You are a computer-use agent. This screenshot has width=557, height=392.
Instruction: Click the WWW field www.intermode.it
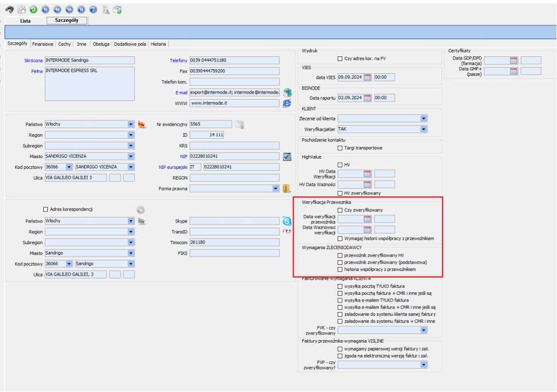click(x=234, y=103)
